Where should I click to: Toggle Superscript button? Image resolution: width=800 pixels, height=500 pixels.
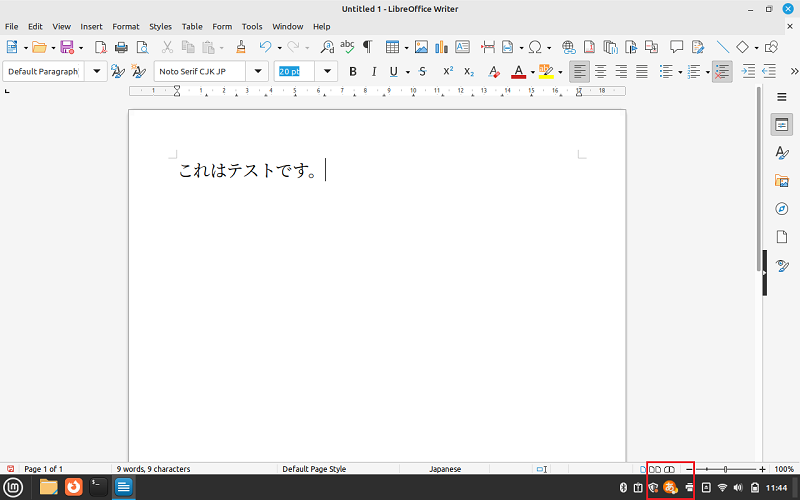pos(448,71)
